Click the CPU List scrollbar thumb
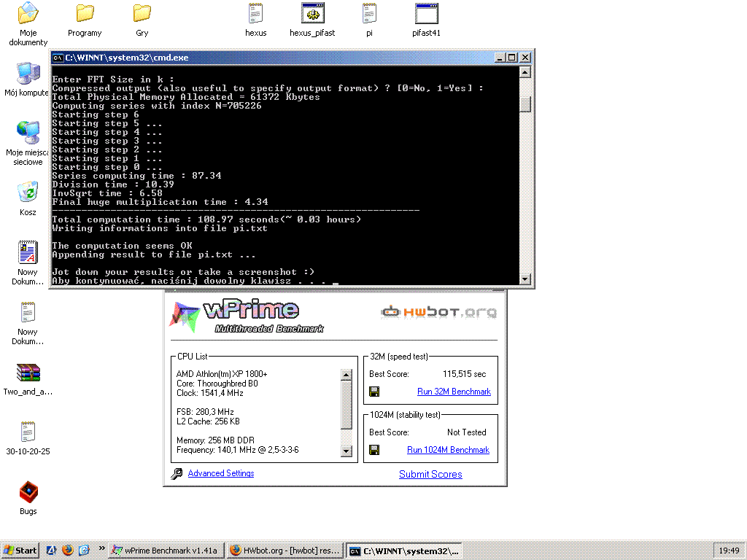Screen dimensions: 747x560 [x=347, y=405]
